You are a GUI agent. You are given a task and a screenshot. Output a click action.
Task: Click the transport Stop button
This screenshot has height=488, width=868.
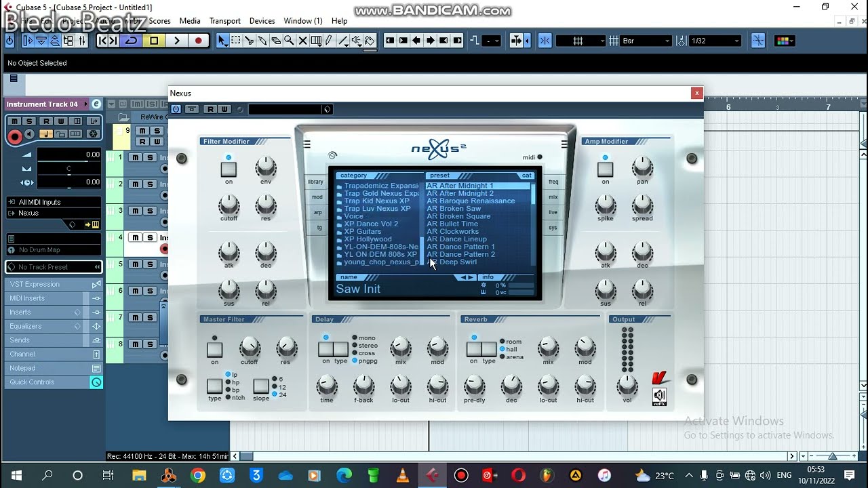coord(154,41)
